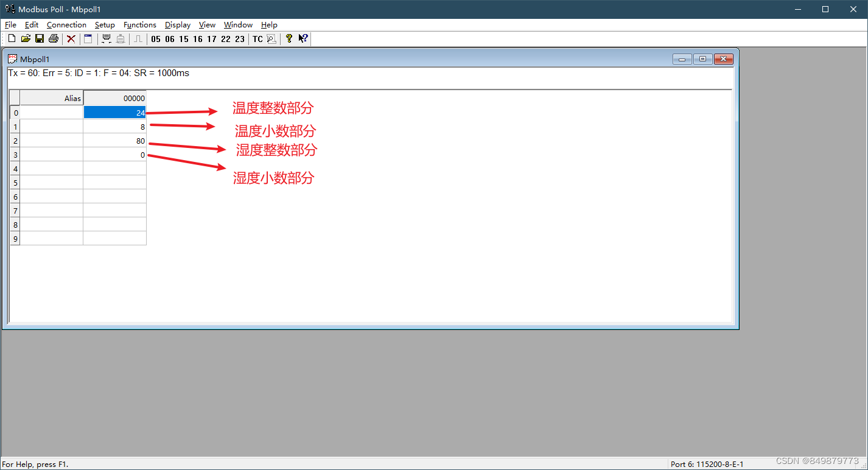Select function 05 in the toolbar
The height and width of the screenshot is (470, 868).
(156, 39)
